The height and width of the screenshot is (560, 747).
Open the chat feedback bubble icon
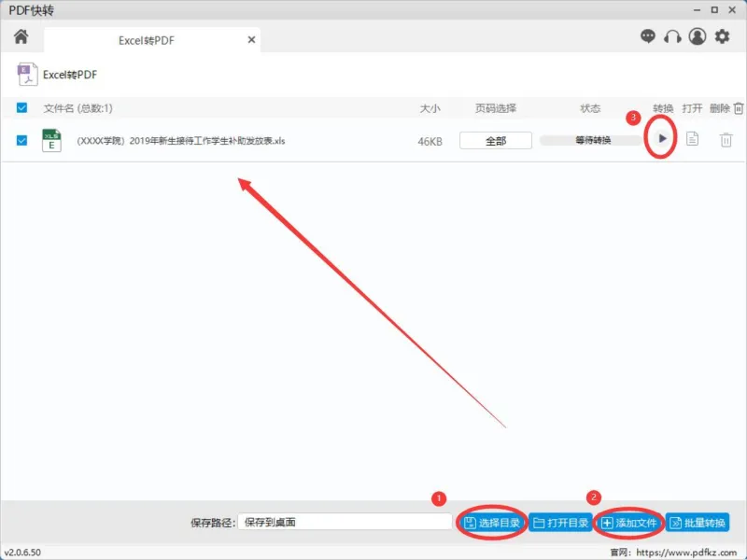pos(647,36)
